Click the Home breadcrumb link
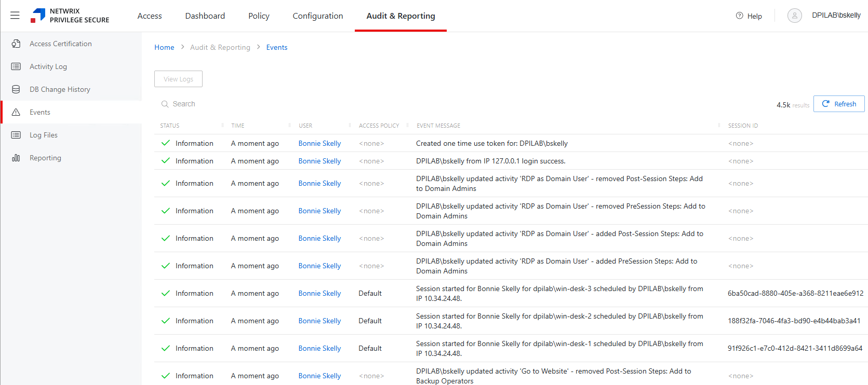Image resolution: width=868 pixels, height=385 pixels. 164,47
